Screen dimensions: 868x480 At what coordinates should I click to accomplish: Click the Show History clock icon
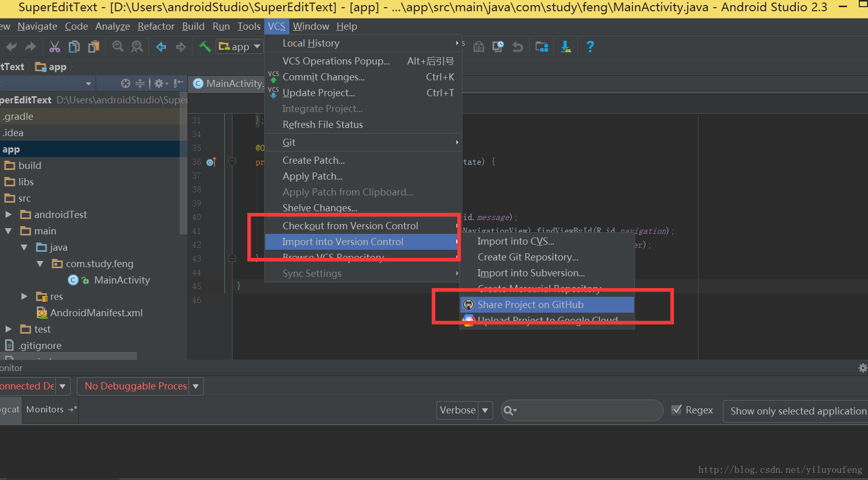click(498, 47)
